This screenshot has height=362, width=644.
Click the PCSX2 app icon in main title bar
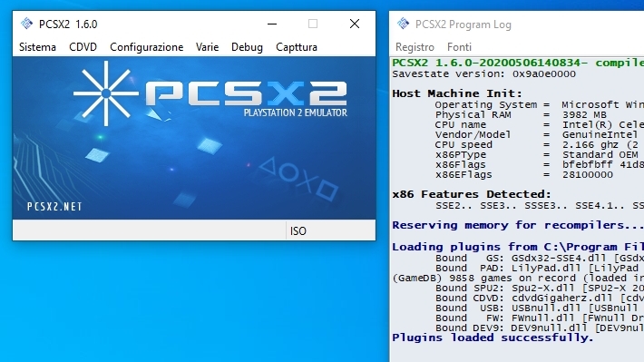click(26, 24)
